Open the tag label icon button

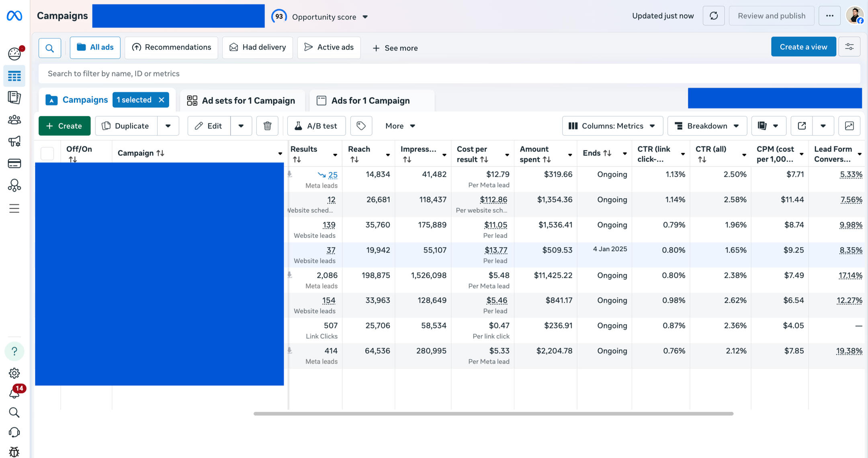pos(361,126)
